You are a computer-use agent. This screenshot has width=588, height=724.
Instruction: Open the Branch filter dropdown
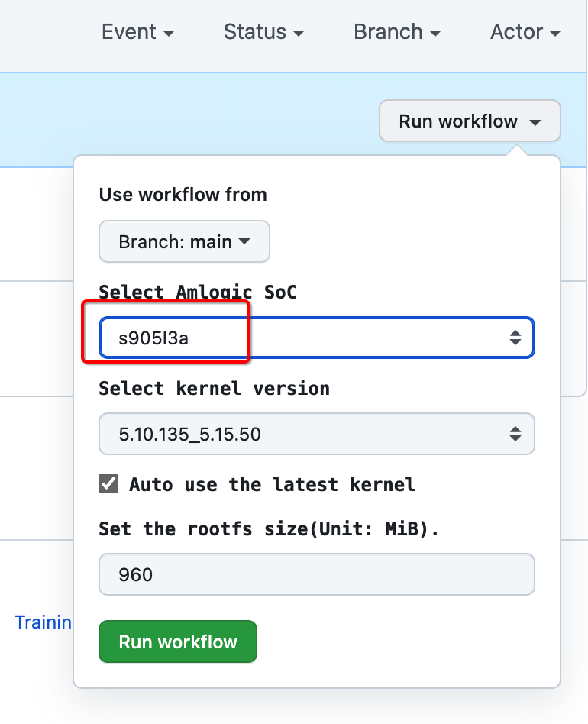coord(396,32)
